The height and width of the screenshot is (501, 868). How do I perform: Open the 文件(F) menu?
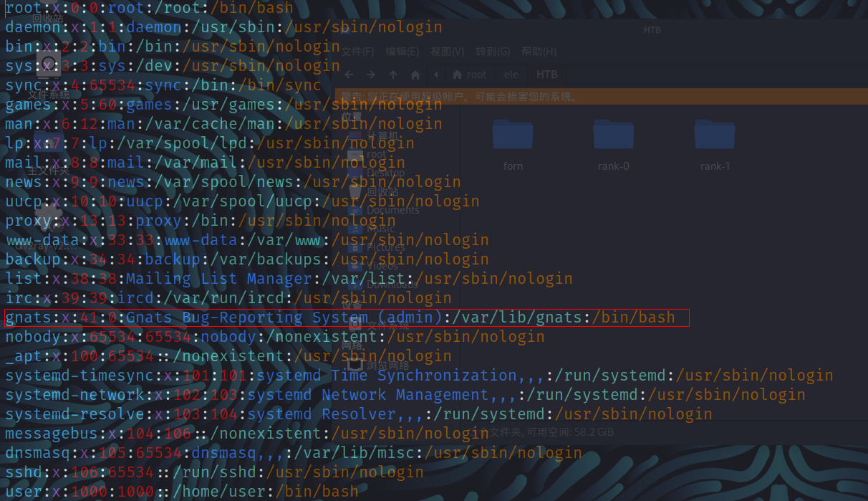pos(357,52)
